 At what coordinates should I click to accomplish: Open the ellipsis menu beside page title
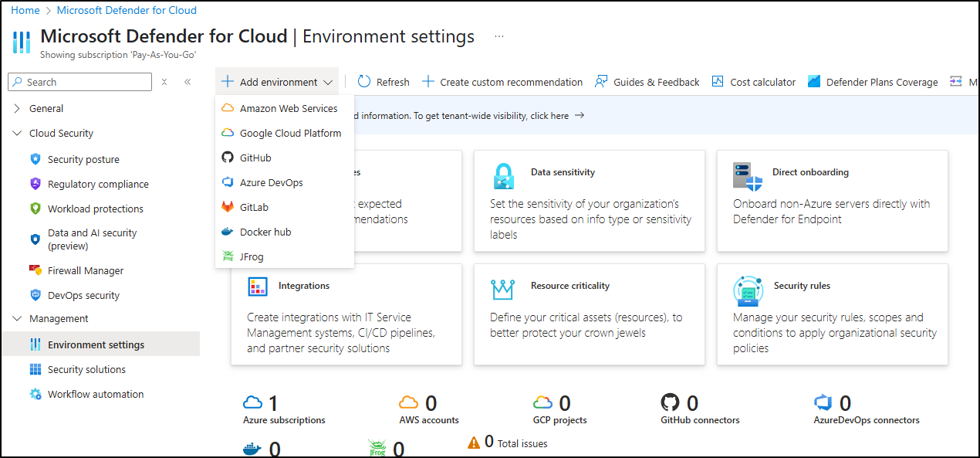[499, 36]
